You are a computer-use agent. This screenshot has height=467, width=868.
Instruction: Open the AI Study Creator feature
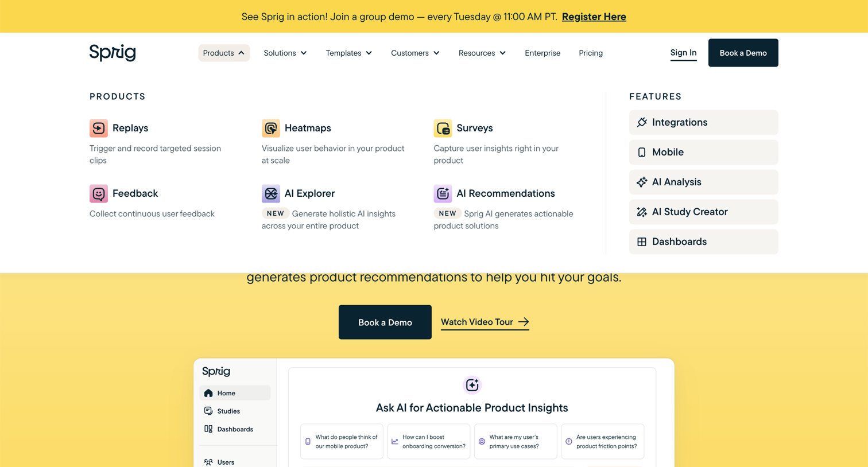[x=703, y=212]
